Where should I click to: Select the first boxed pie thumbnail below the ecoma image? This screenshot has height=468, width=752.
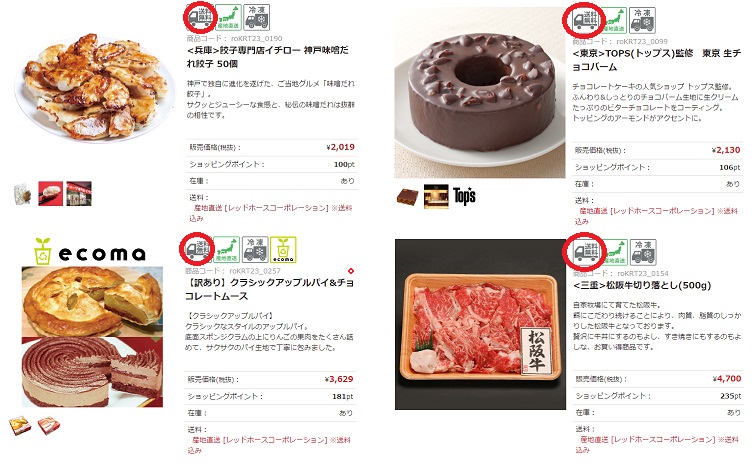20,426
